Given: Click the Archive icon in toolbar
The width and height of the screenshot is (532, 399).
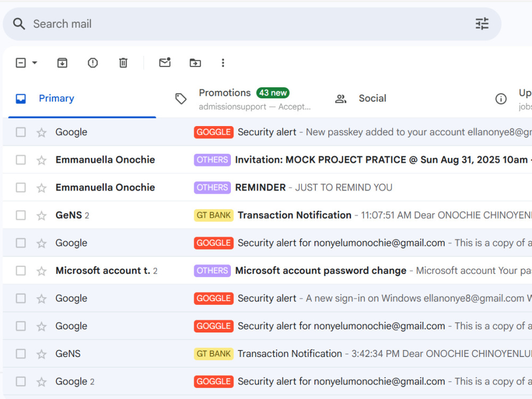Looking at the screenshot, I should click(62, 63).
